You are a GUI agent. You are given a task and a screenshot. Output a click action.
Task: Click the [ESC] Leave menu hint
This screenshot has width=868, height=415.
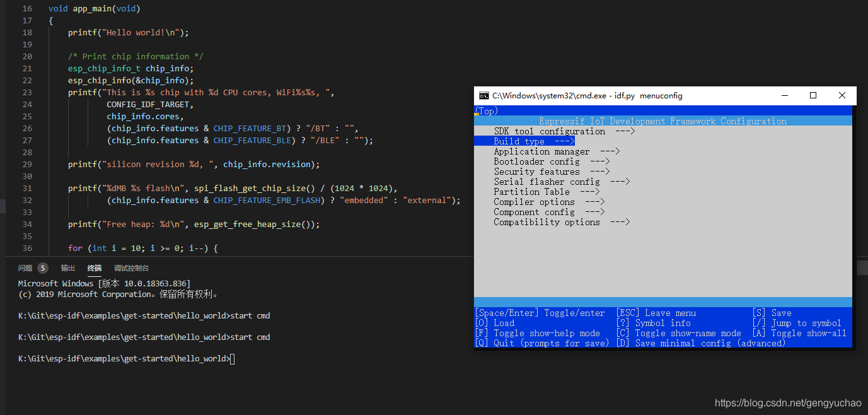click(x=656, y=313)
